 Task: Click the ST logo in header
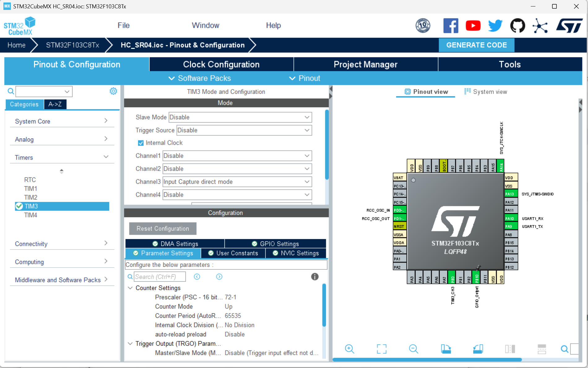click(x=569, y=26)
